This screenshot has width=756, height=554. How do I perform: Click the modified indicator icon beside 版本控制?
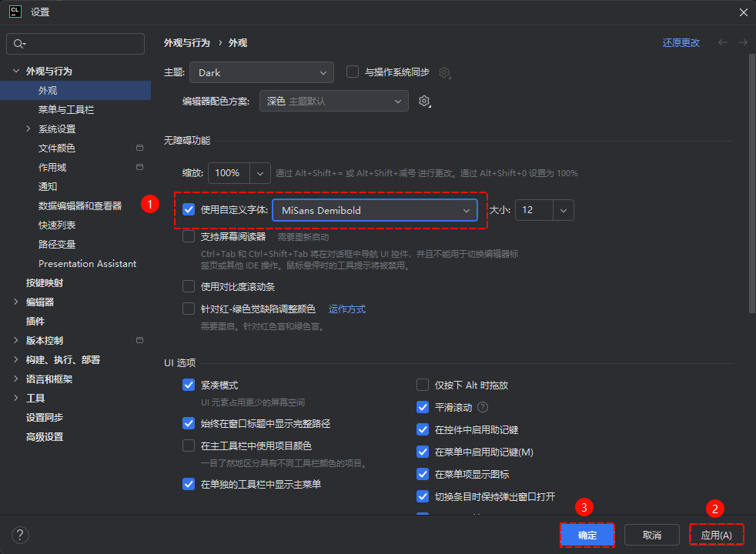point(139,340)
